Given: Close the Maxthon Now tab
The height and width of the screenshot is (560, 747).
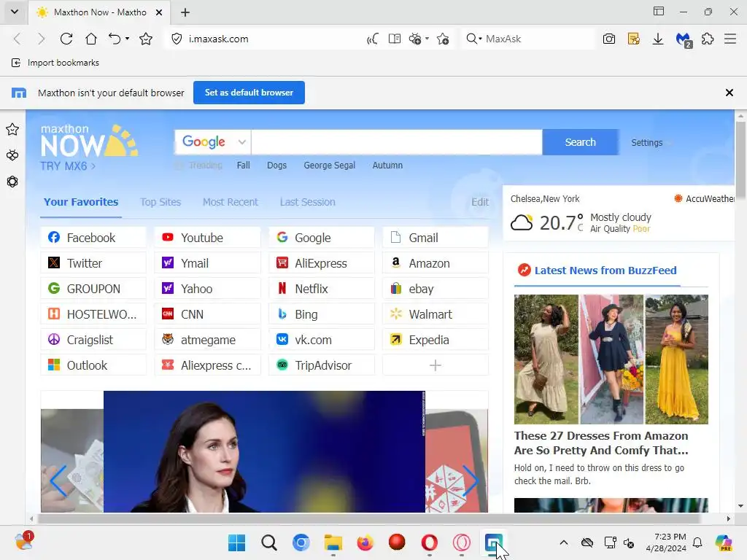Looking at the screenshot, I should (x=159, y=12).
